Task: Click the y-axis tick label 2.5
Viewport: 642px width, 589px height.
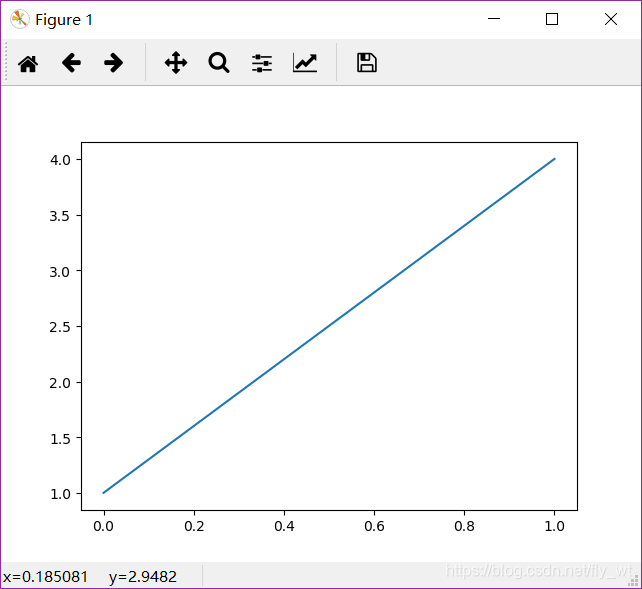Action: point(60,327)
